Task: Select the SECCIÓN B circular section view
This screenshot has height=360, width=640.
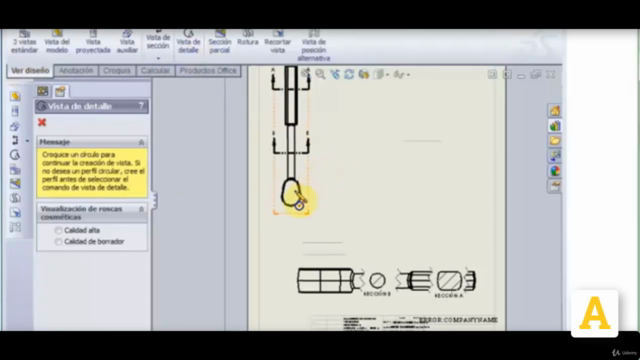Action: [378, 280]
